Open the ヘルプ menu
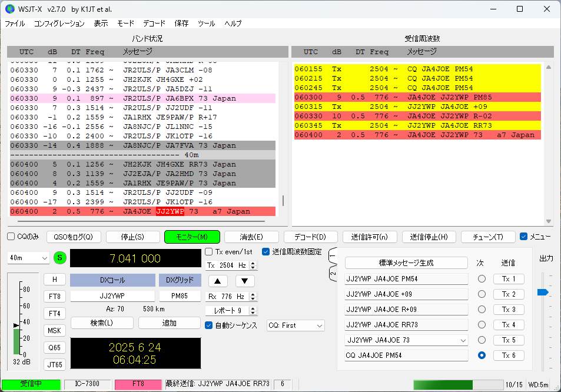The image size is (561, 392). tap(233, 24)
